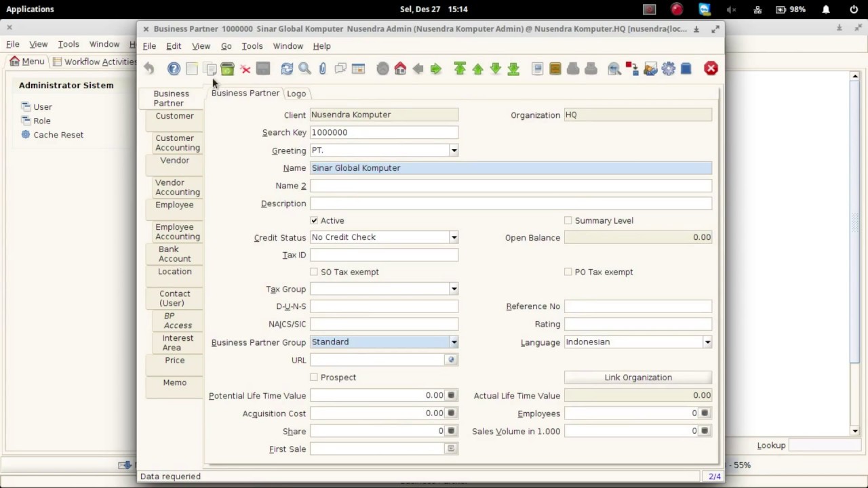This screenshot has height=488, width=868.
Task: Open the First Sale date picker
Action: pos(452,449)
